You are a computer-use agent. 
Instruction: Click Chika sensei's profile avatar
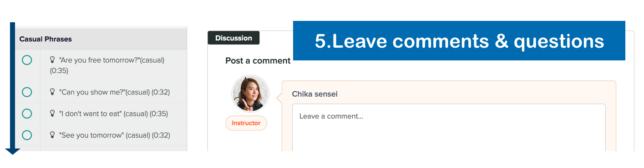pyautogui.click(x=250, y=94)
